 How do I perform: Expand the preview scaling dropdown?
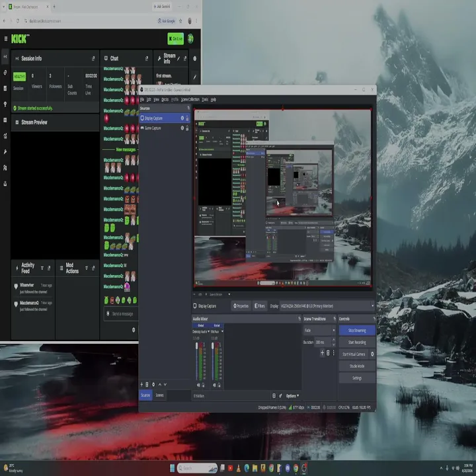pos(229,294)
